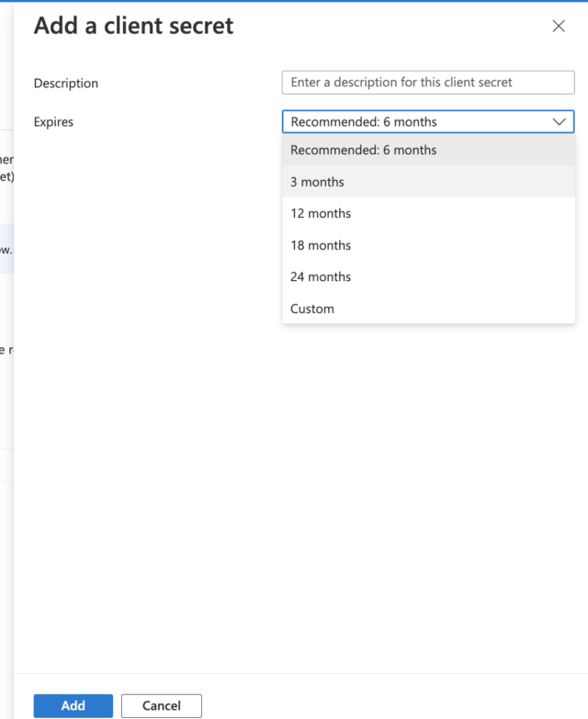Click the Description input field

tap(428, 83)
